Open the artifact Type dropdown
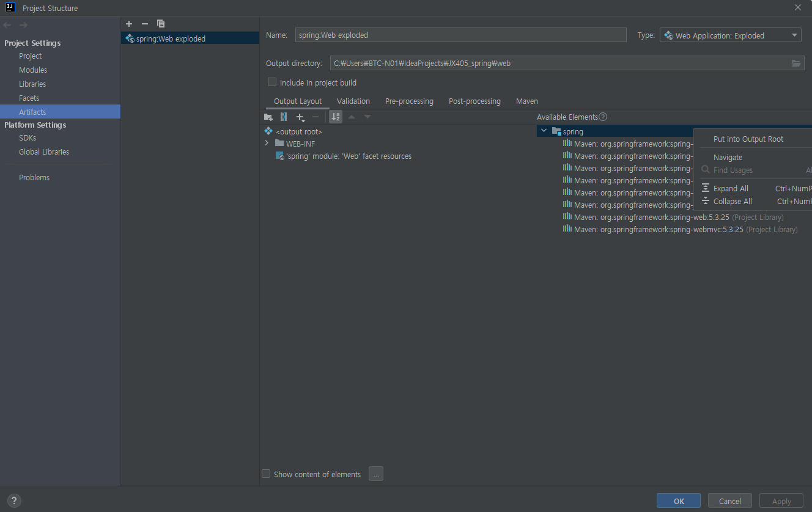This screenshot has height=512, width=812. (731, 35)
